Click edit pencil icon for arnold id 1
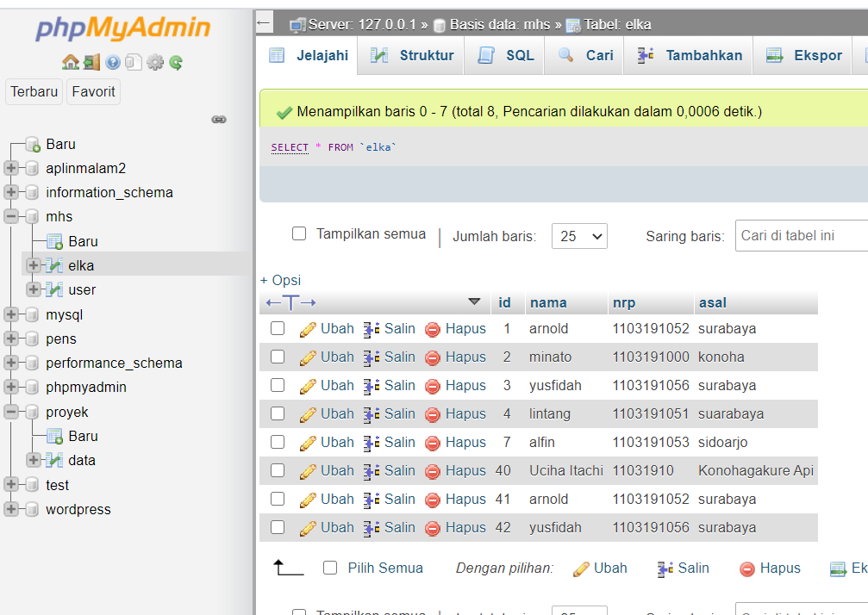The height and width of the screenshot is (615, 868). [x=308, y=329]
